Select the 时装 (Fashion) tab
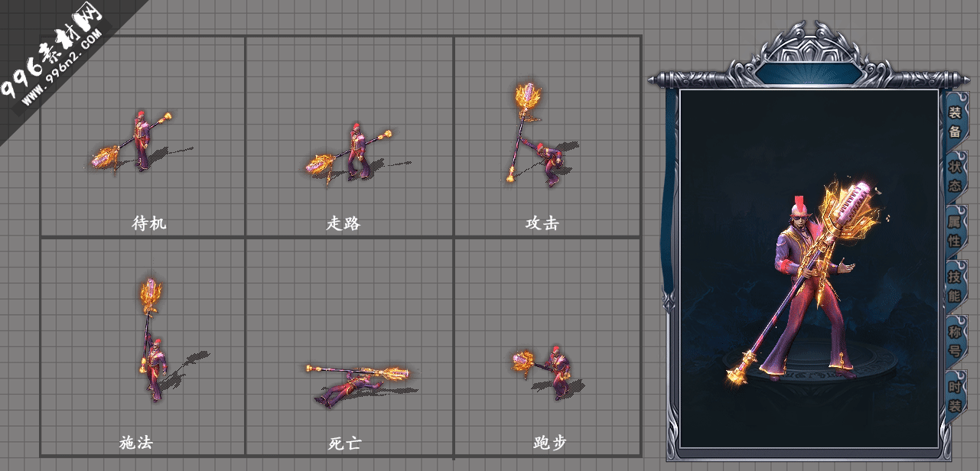This screenshot has width=980, height=471. (955, 395)
